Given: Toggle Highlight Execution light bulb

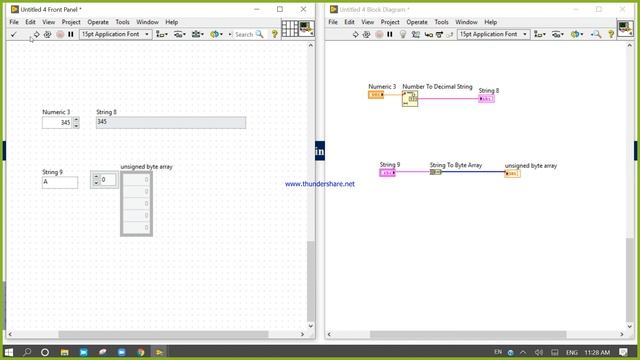Looking at the screenshot, I should [x=403, y=35].
